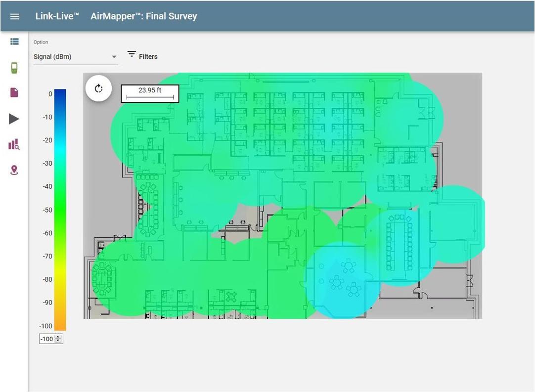Viewport: 535px width, 392px height.
Task: Click the Link-Live title in header
Action: click(x=57, y=16)
